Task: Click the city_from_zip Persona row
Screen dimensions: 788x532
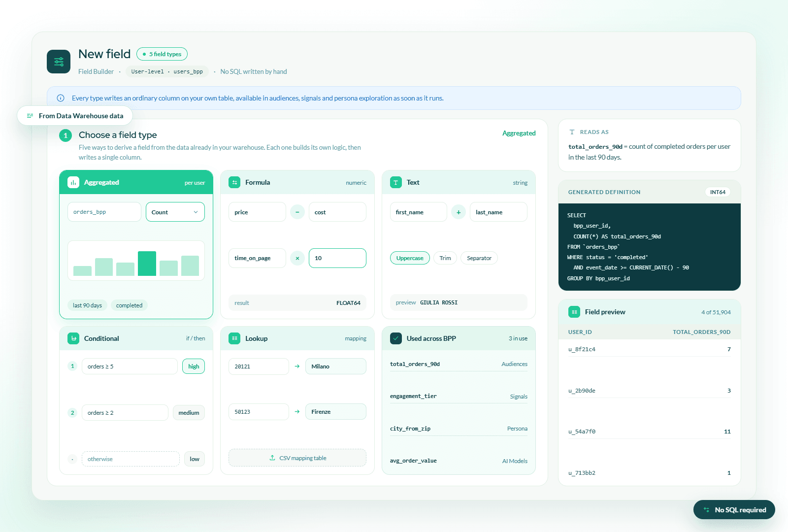Action: coord(459,429)
